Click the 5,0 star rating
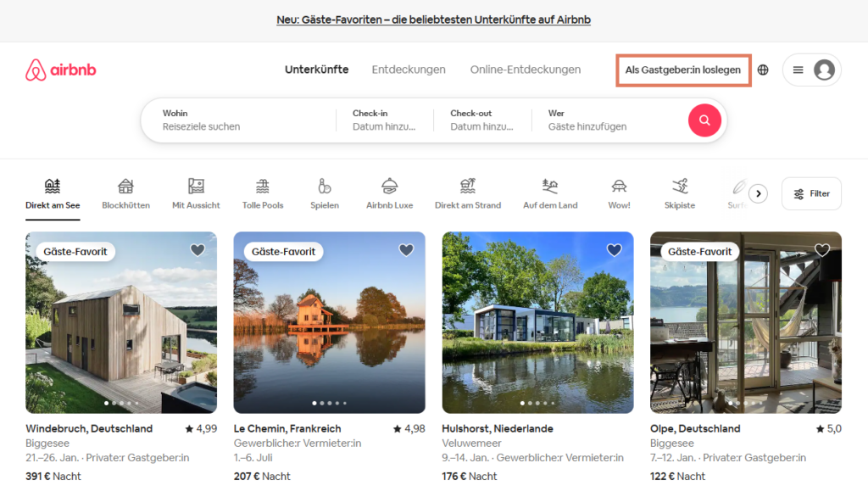 click(x=829, y=428)
